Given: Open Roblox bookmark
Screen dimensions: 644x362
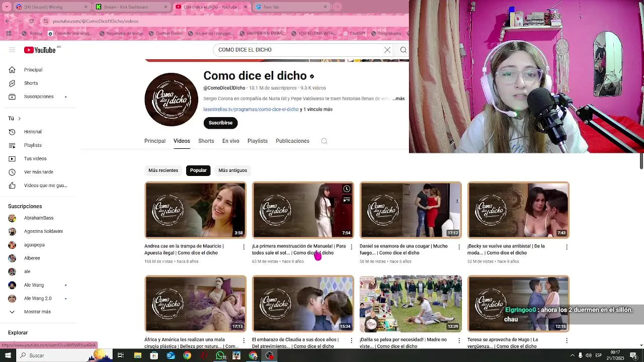Looking at the screenshot, I should pos(32,34).
